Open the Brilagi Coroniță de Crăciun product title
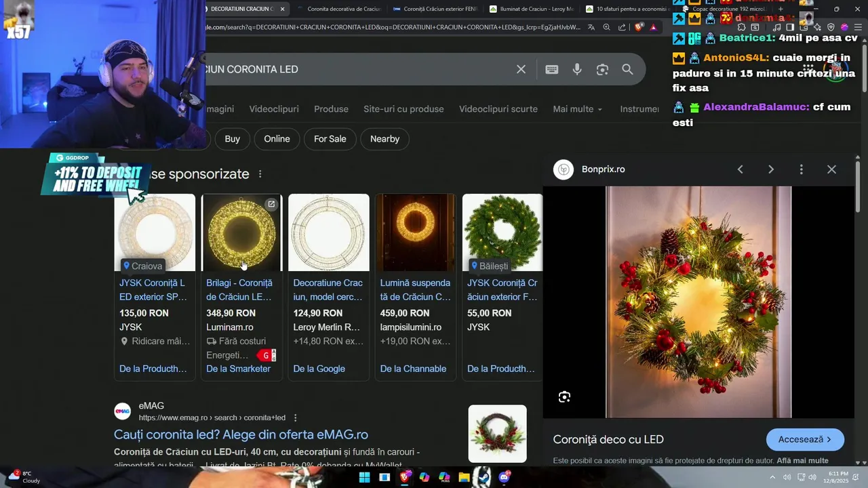Screen dimensions: 868x488 [x=239, y=290]
